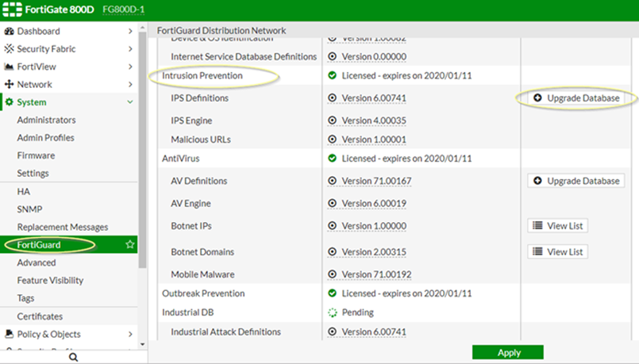The image size is (639, 364).
Task: Click the version icon beside IPS Engine
Action: (x=333, y=121)
